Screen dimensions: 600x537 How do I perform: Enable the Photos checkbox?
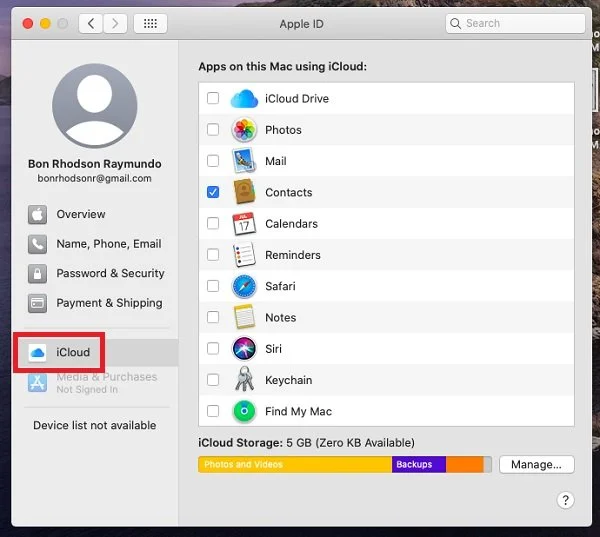pos(213,129)
